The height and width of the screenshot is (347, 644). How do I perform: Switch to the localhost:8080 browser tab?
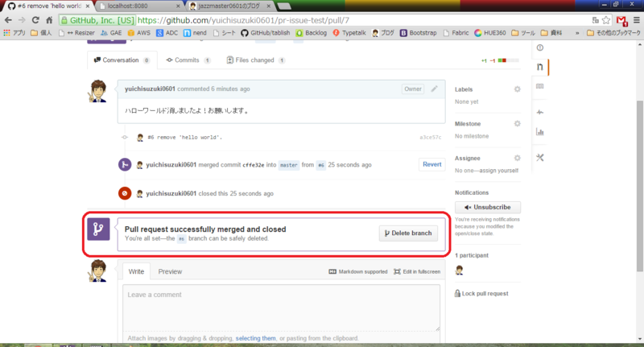[139, 6]
